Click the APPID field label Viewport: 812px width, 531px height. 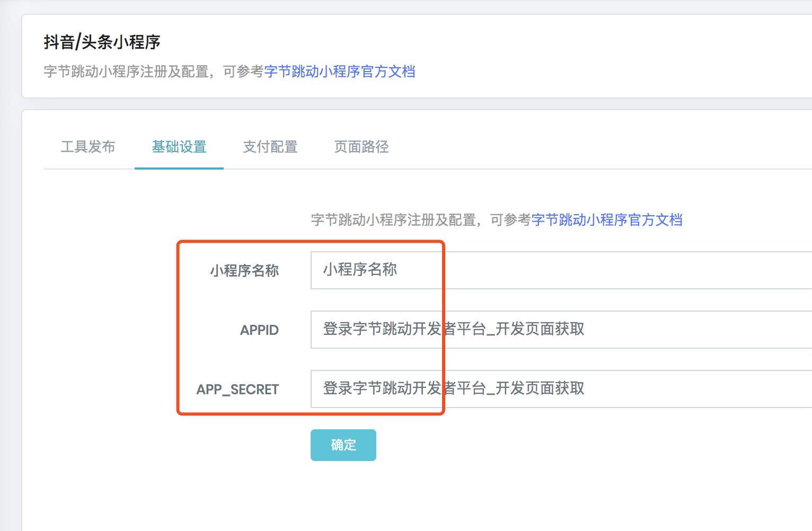pos(259,330)
